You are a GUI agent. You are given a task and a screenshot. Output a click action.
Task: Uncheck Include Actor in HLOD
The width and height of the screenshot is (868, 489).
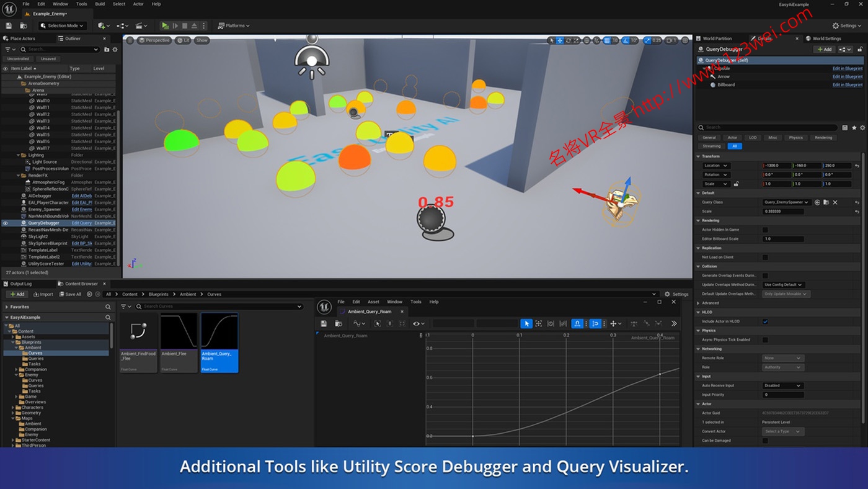[765, 321]
